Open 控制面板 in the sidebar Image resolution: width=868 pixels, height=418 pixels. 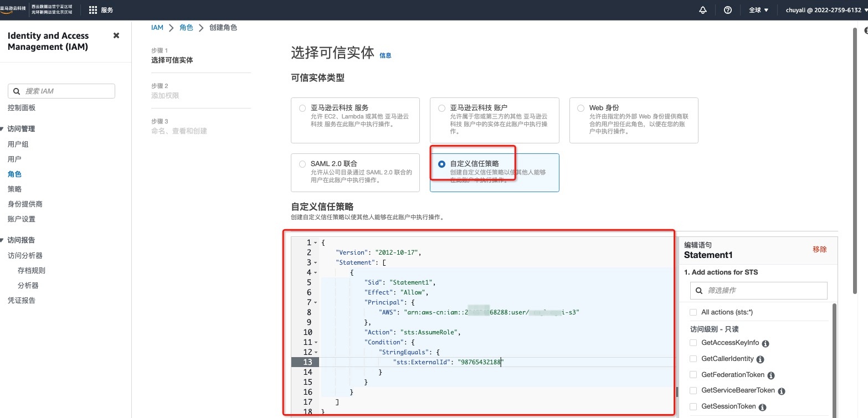(x=22, y=108)
